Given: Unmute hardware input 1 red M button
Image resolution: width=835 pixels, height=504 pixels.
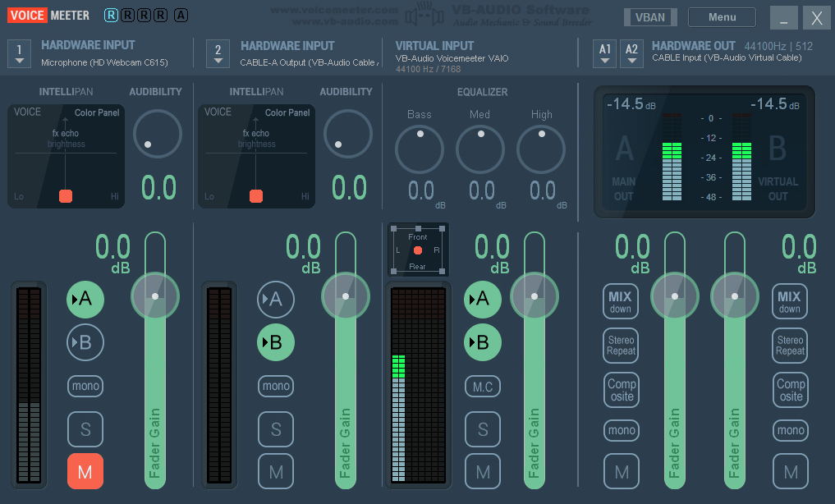Looking at the screenshot, I should (85, 471).
